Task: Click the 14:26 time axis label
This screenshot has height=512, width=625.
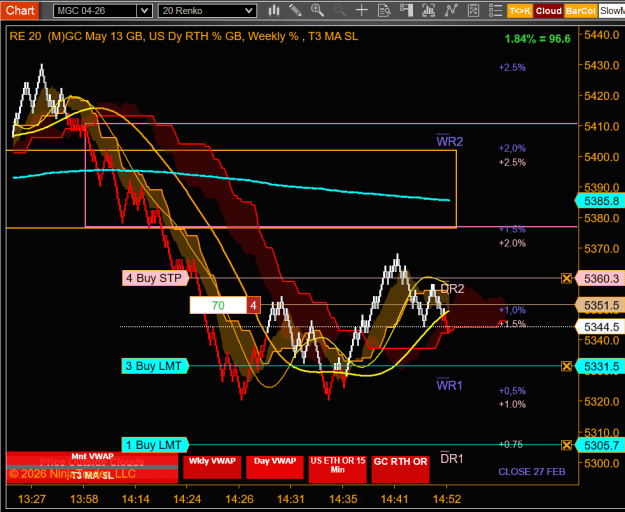Action: click(x=239, y=499)
